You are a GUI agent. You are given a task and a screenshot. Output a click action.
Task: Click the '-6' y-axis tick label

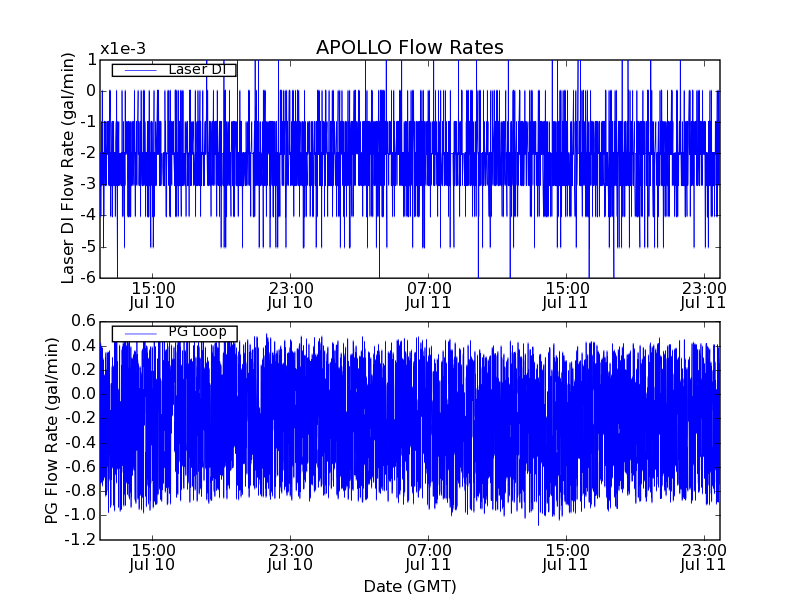pos(88,277)
